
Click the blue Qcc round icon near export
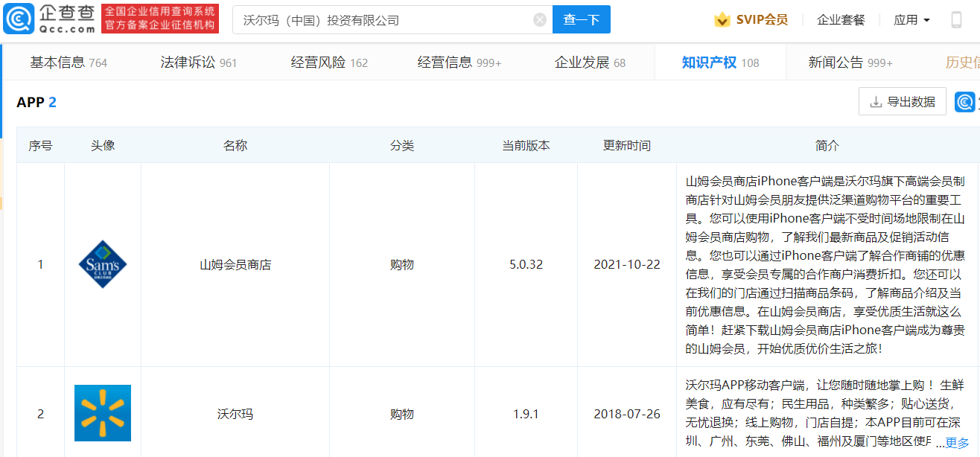966,102
